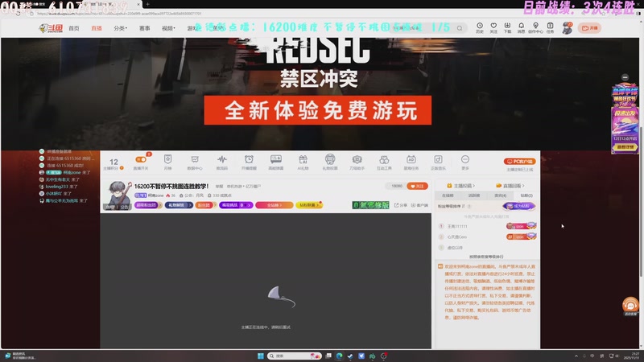This screenshot has height=362, width=644.
Task: Open the 礼物解锁 blue pill button
Action: point(179,205)
